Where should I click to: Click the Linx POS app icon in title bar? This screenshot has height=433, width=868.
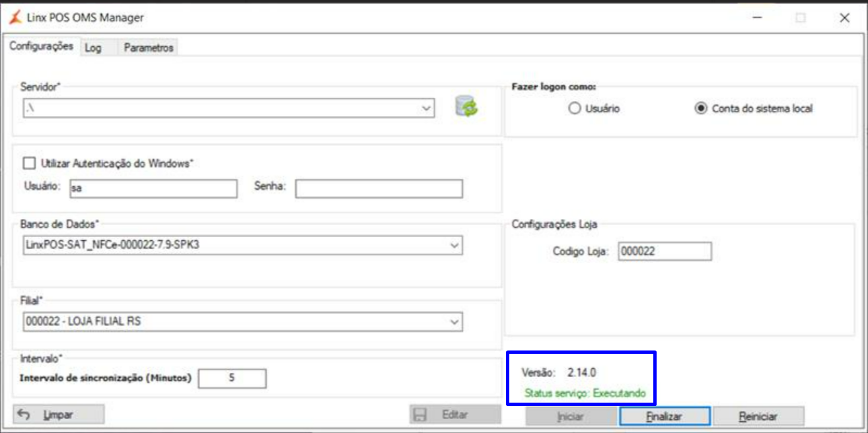(16, 18)
